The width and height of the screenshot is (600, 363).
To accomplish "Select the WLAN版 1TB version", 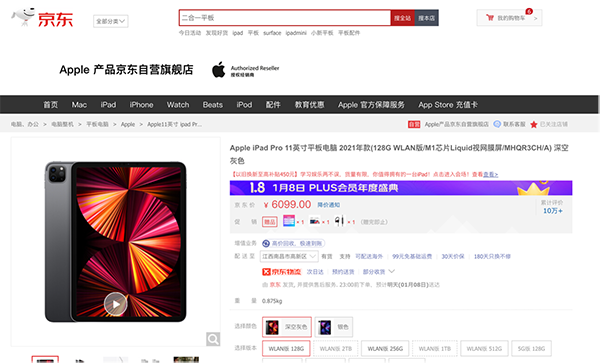I will (435, 348).
